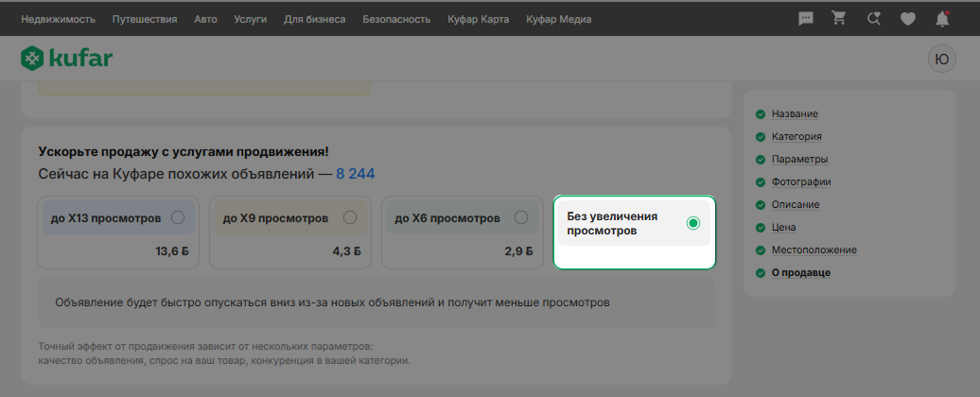Jump to Параметры section link
Viewport: 980px width, 397px height.
click(x=800, y=159)
